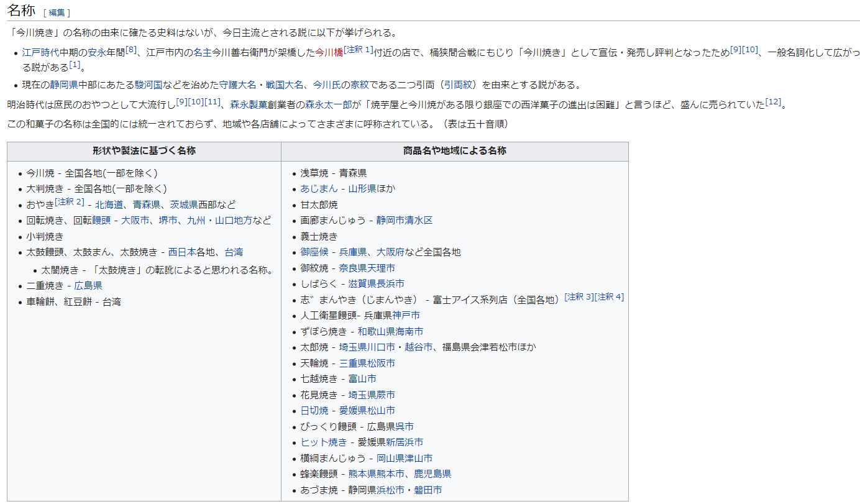Click the 編集 edit link beside 名称
Screen dimensions: 860x504
click(x=57, y=12)
